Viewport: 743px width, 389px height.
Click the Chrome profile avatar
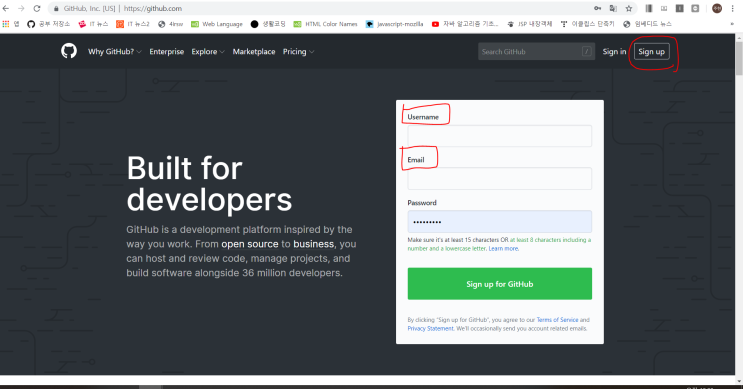click(717, 8)
